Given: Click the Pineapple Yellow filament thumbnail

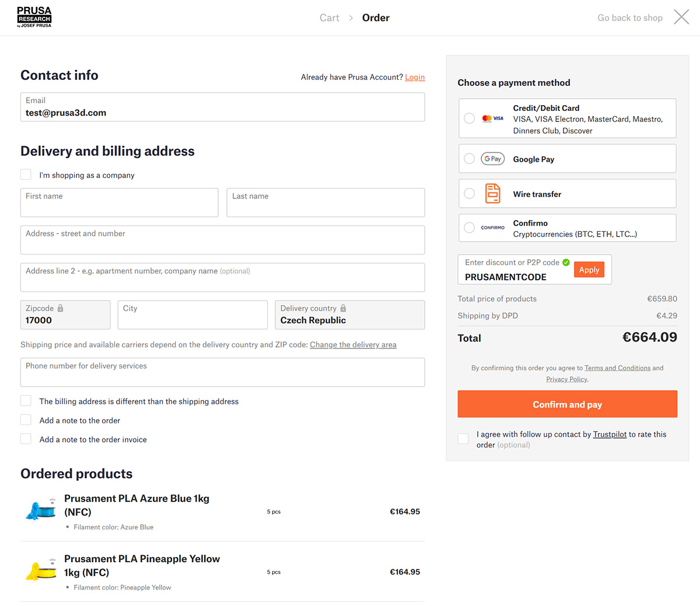Looking at the screenshot, I should coord(41,570).
